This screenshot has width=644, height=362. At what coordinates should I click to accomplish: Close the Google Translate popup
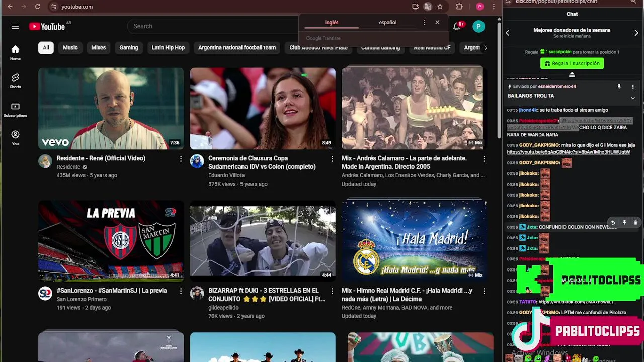point(437,22)
